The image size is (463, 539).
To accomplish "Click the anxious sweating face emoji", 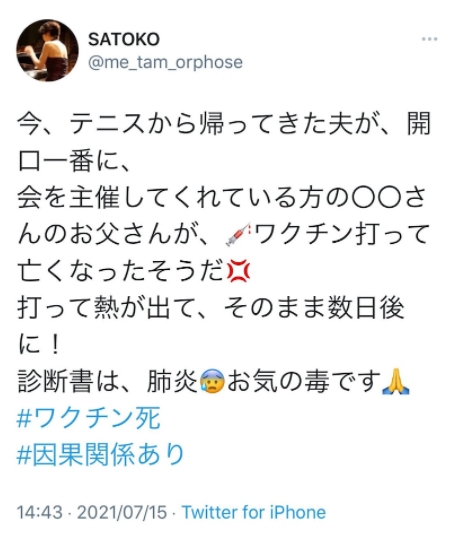I will pos(212,381).
